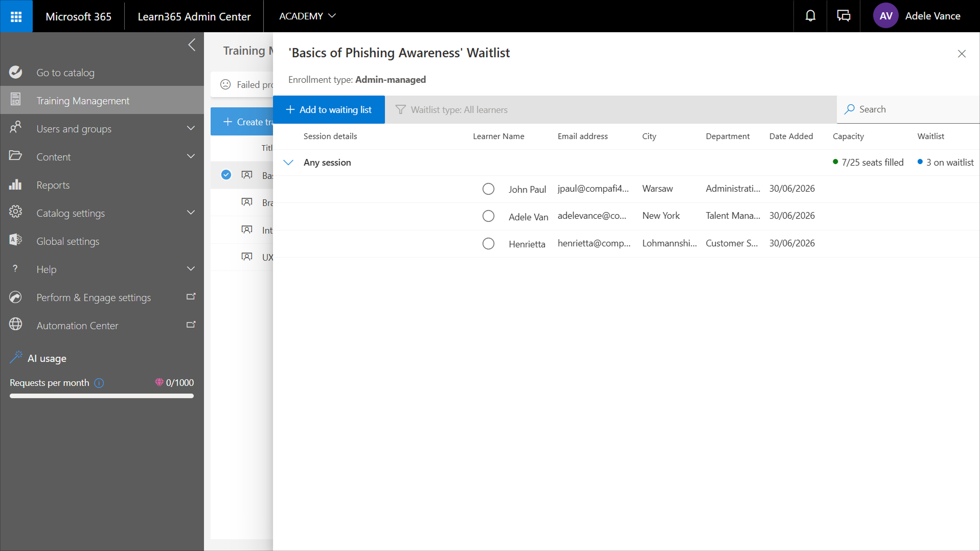Open Waitlist type: All learners filter

pos(451,110)
